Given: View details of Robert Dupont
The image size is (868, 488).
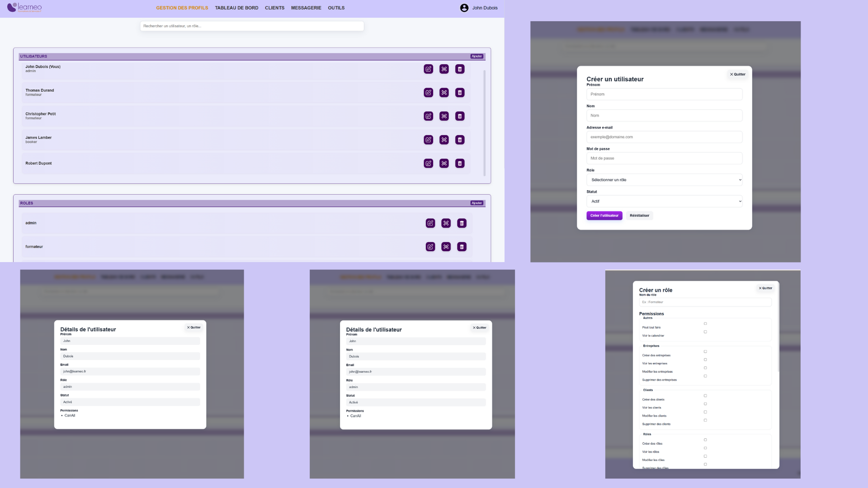Looking at the screenshot, I should (444, 163).
